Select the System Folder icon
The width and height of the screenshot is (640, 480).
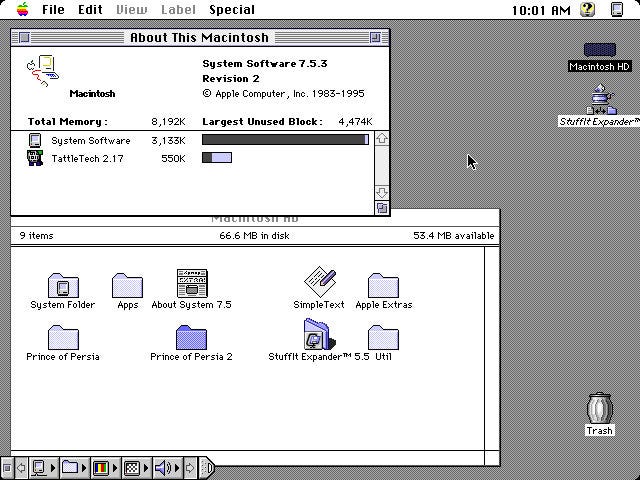tap(63, 285)
